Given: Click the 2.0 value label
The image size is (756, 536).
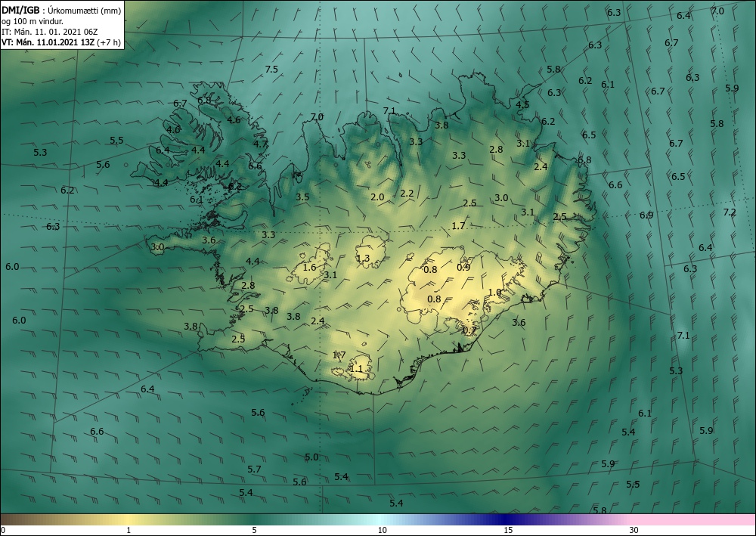Looking at the screenshot, I should (377, 197).
